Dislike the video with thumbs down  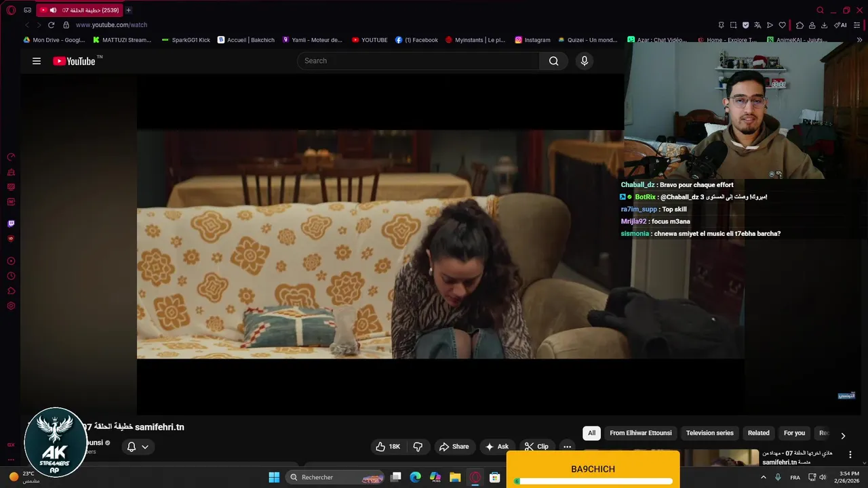tap(418, 447)
